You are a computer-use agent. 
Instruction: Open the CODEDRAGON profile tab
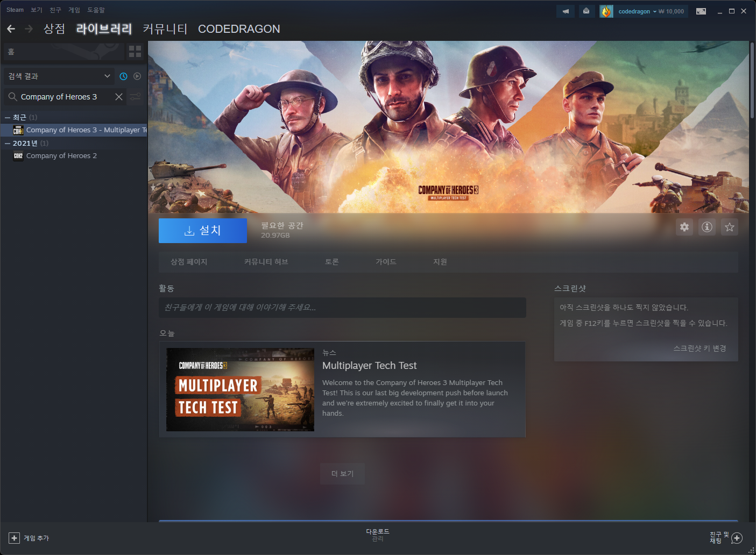coord(239,29)
